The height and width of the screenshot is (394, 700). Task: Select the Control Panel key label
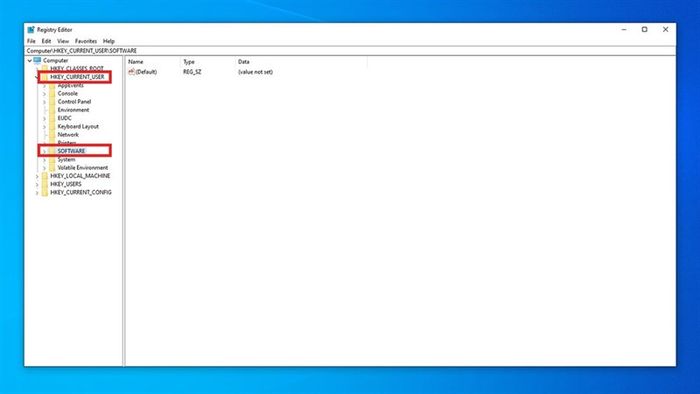(x=74, y=102)
